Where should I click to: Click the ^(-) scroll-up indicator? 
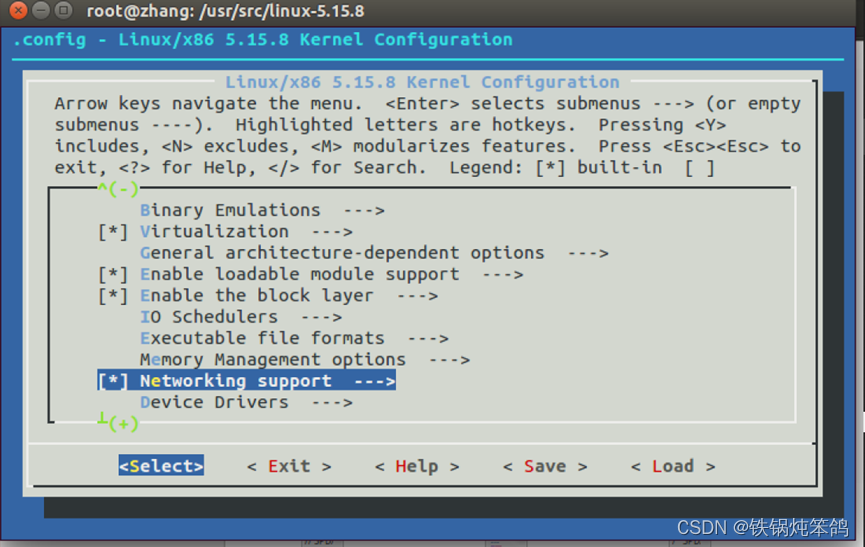point(118,189)
